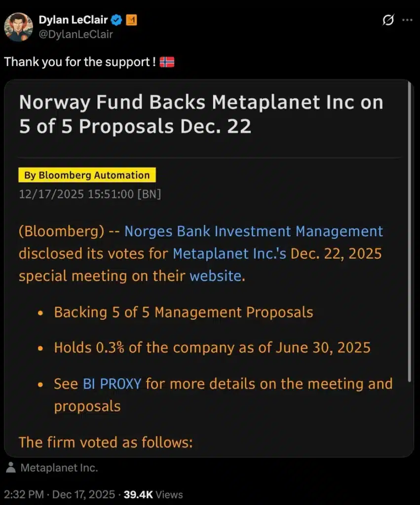Click the tweet text Thank you for the support
420x505 pixels.
pos(79,62)
